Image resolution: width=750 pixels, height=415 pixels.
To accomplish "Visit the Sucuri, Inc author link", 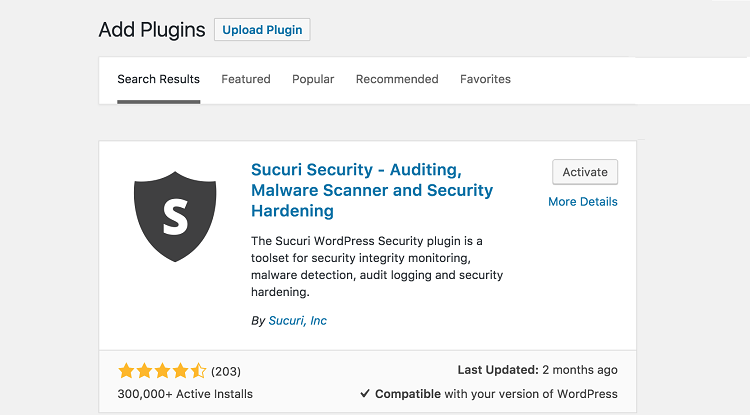I will (298, 320).
